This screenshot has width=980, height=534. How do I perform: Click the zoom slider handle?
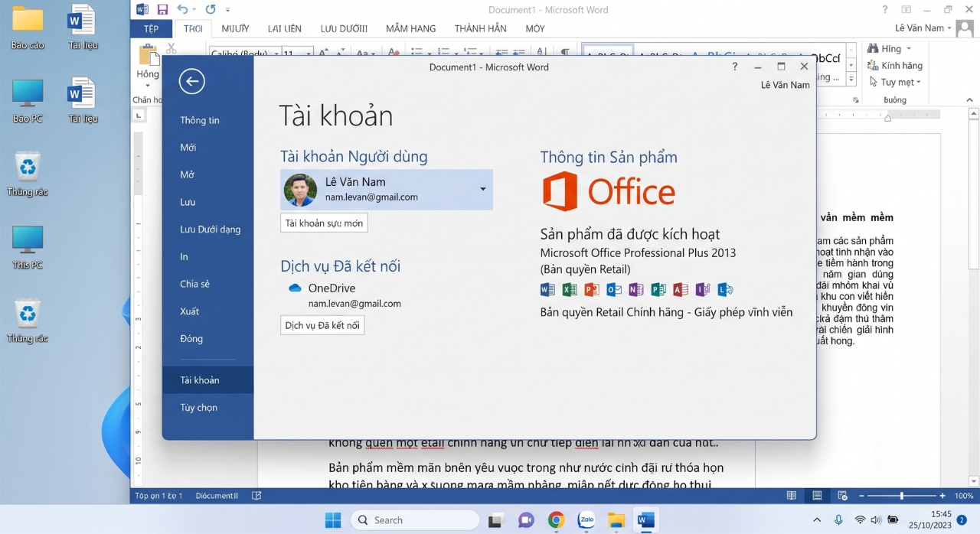[902, 496]
